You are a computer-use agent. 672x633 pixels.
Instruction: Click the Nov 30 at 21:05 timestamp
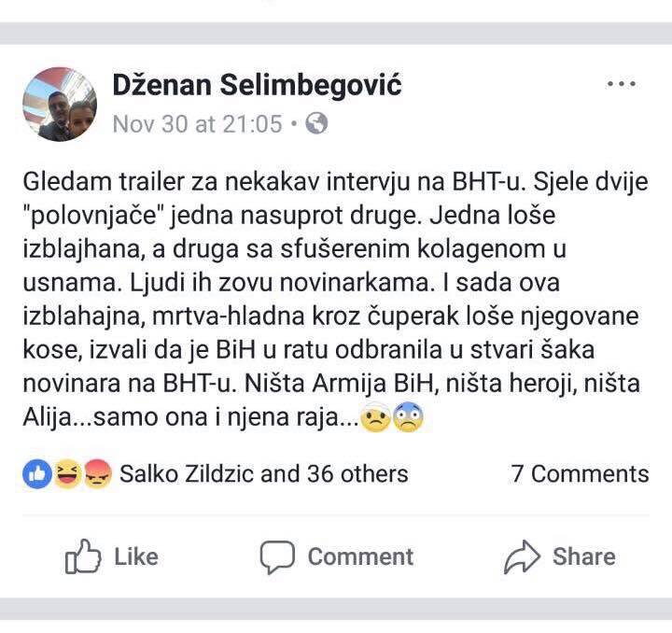(197, 124)
